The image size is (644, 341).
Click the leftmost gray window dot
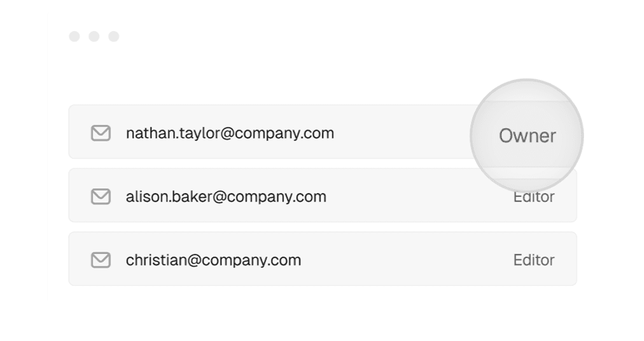click(74, 37)
